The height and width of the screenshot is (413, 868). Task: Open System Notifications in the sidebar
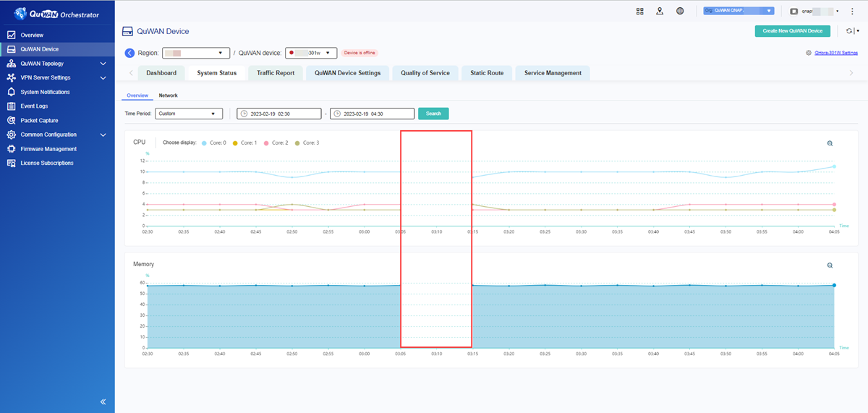click(57, 92)
